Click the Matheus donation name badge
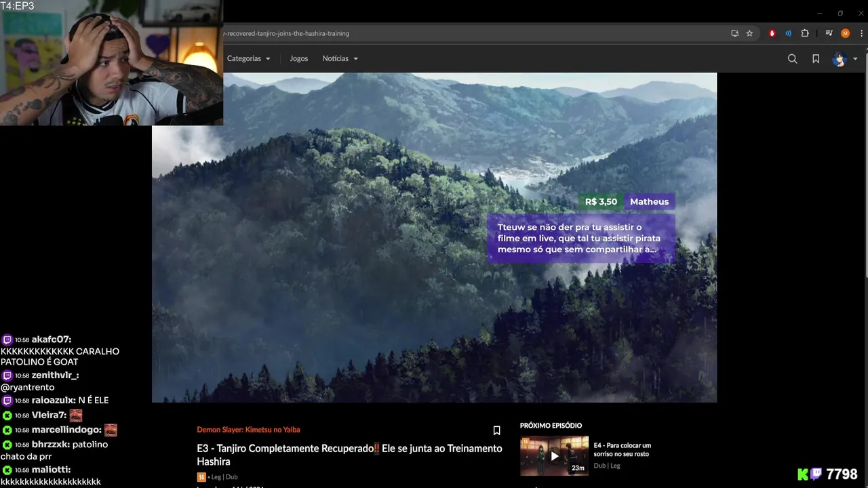 point(649,201)
